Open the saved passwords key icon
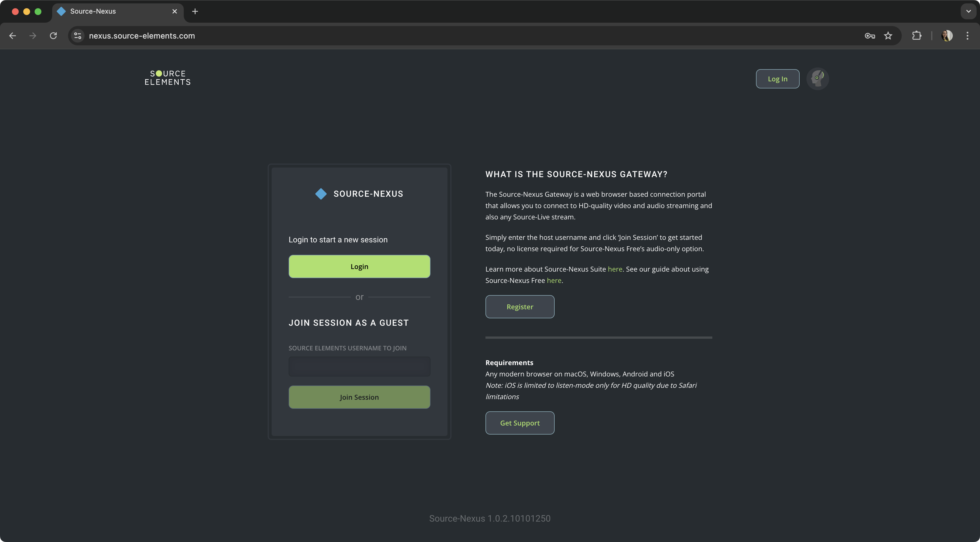 click(x=870, y=36)
